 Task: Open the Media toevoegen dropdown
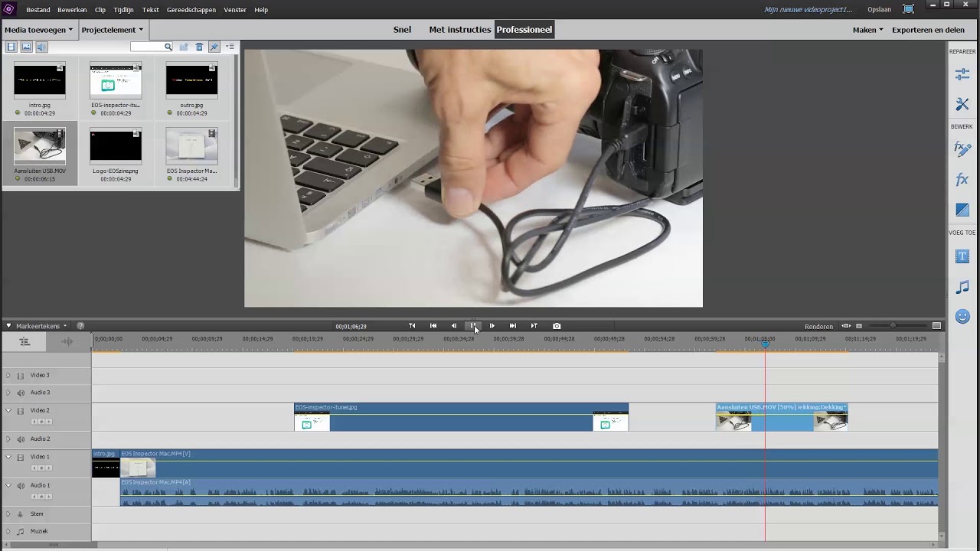[39, 30]
